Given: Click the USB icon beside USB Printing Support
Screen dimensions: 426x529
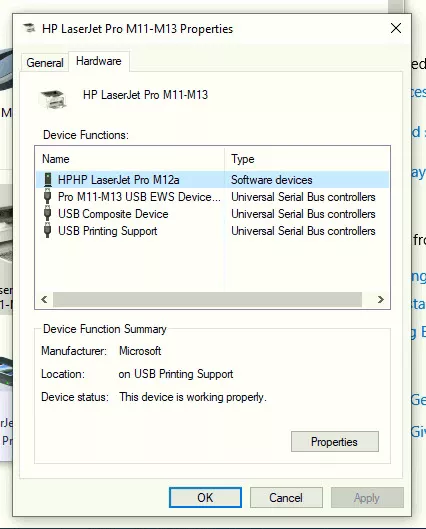Looking at the screenshot, I should pyautogui.click(x=48, y=231).
